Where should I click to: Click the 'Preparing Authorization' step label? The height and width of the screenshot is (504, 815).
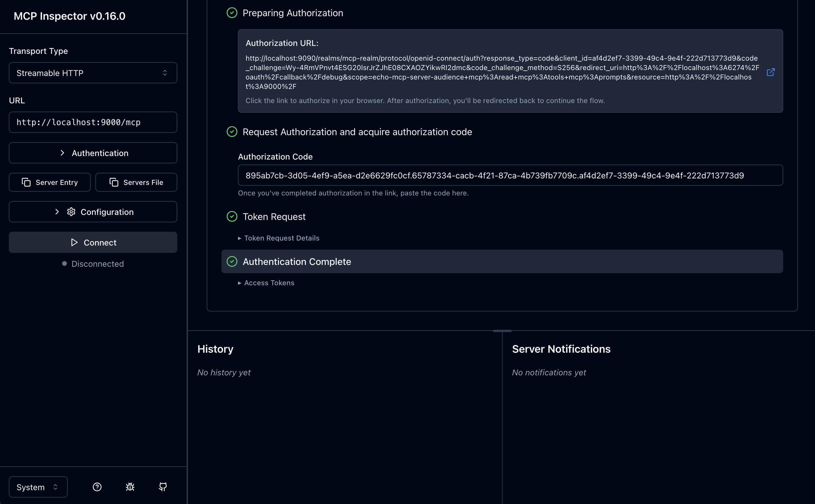coord(293,13)
